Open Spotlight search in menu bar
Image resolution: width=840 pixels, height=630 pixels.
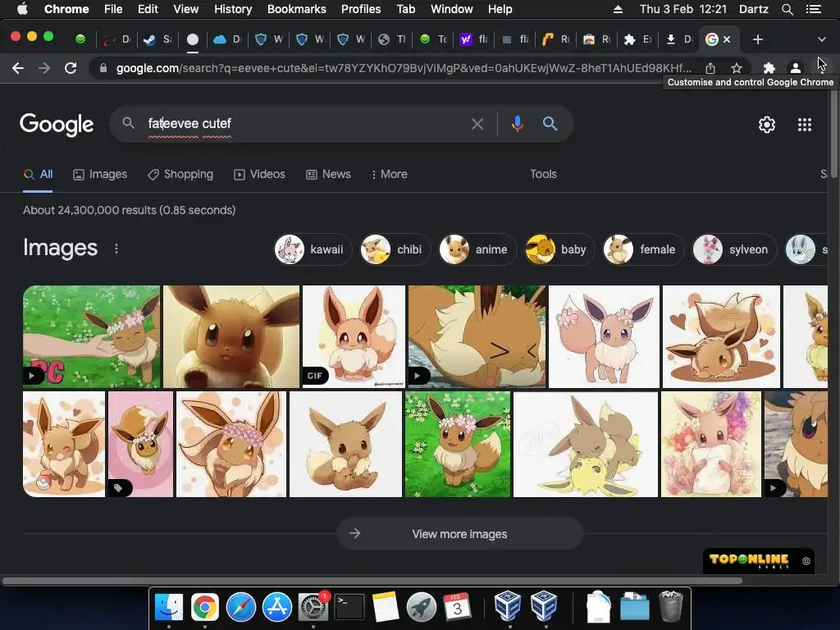point(787,9)
